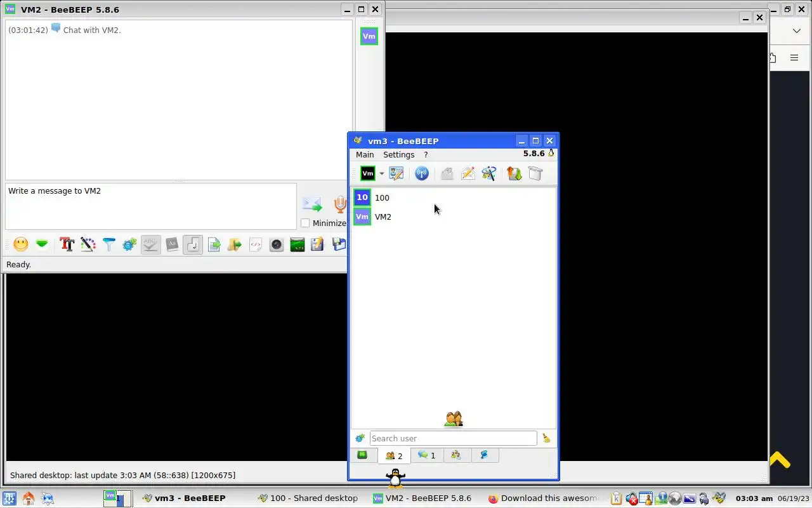The width and height of the screenshot is (812, 508).
Task: Switch to 'Download this awesome' Firefox taskbar entry
Action: (542, 498)
